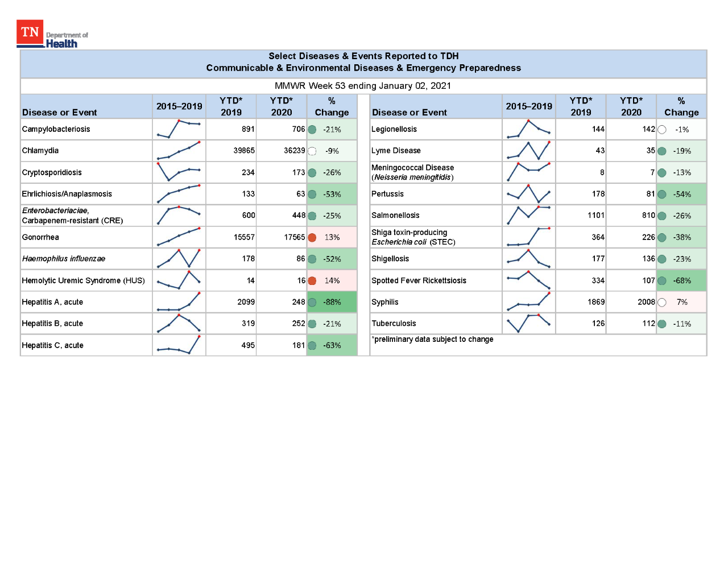Select the "MMWR Week 53 ending January 02, 2021" line
The image size is (728, 562).
(363, 86)
